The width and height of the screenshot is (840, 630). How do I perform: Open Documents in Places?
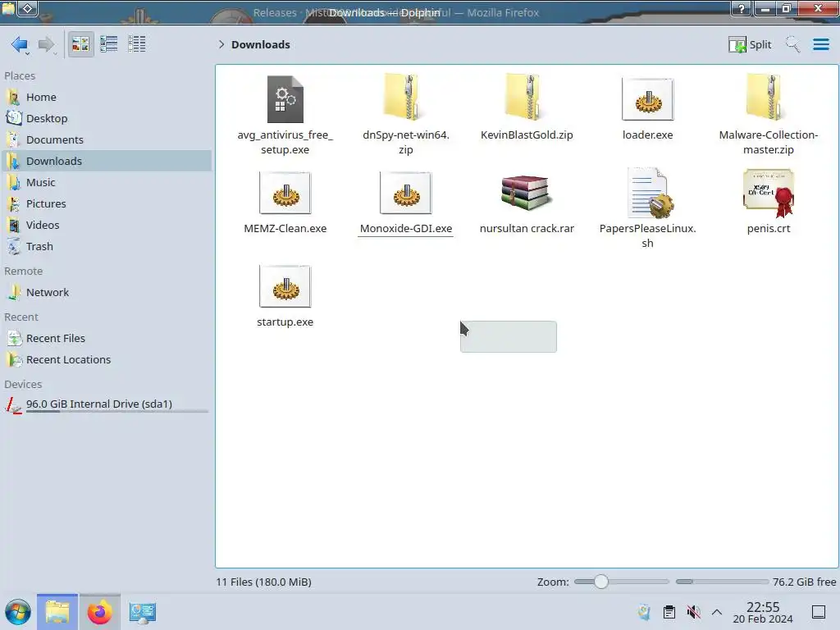106,139
